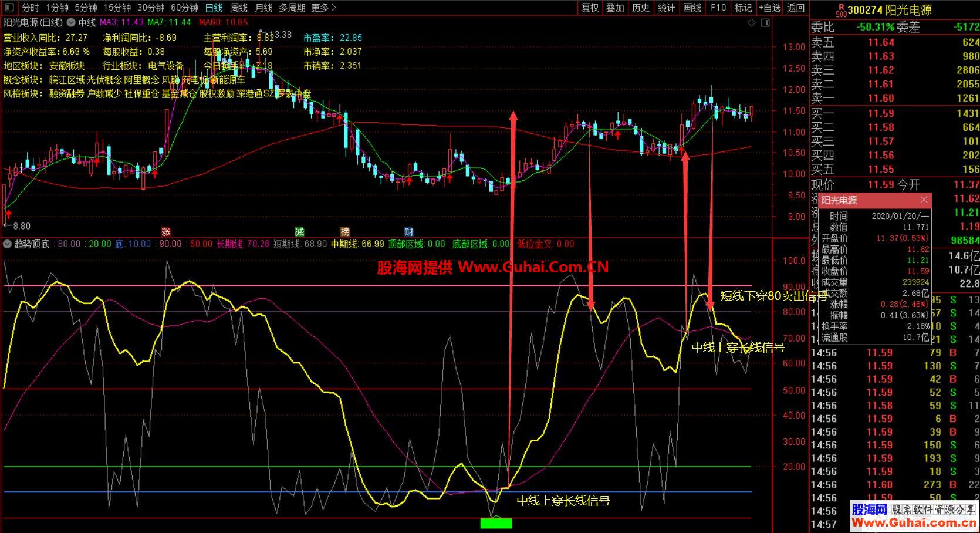Click the MA60: 10.65 label
980x533 pixels.
(224, 22)
